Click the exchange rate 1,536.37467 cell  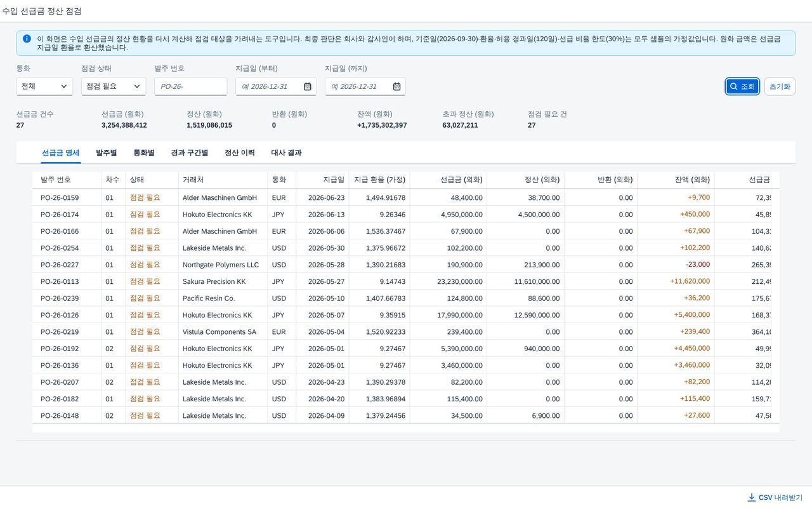(379, 231)
